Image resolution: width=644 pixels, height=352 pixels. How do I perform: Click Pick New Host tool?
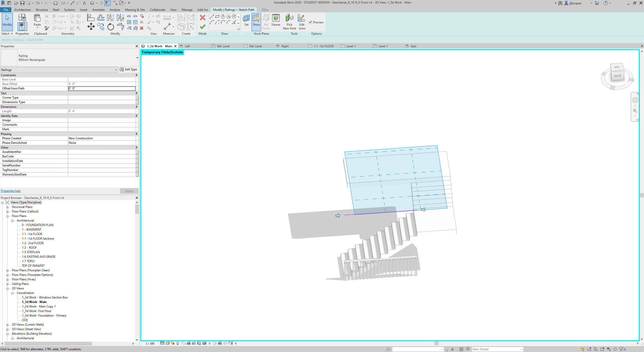[290, 22]
